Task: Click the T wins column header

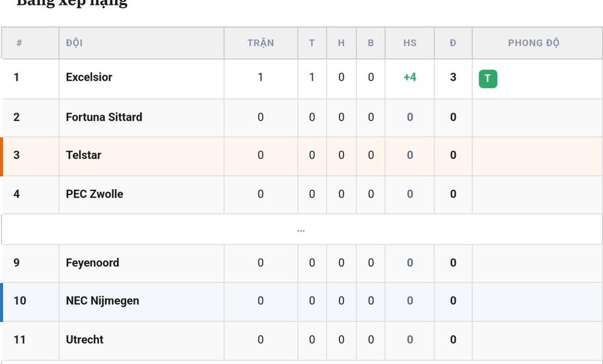Action: click(312, 43)
